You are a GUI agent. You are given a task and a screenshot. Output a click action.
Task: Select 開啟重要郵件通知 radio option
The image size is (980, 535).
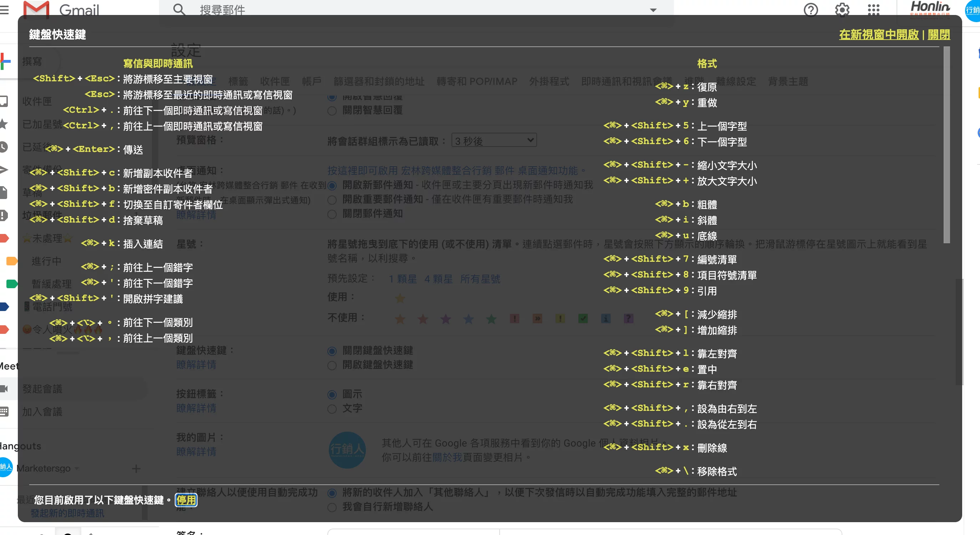pyautogui.click(x=332, y=200)
